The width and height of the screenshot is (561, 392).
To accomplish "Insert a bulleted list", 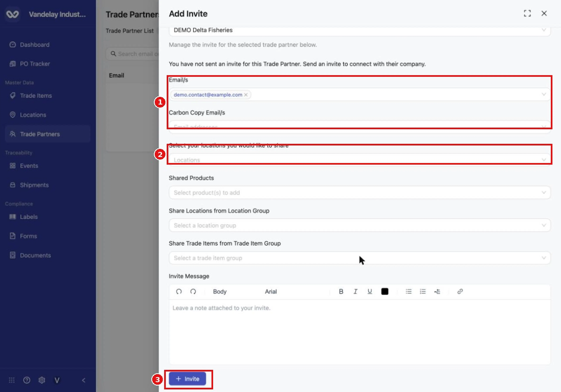I will (x=408, y=291).
